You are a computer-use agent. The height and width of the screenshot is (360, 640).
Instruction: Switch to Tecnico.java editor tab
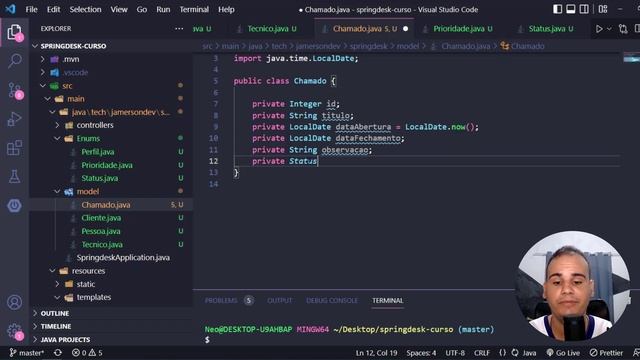[268, 29]
